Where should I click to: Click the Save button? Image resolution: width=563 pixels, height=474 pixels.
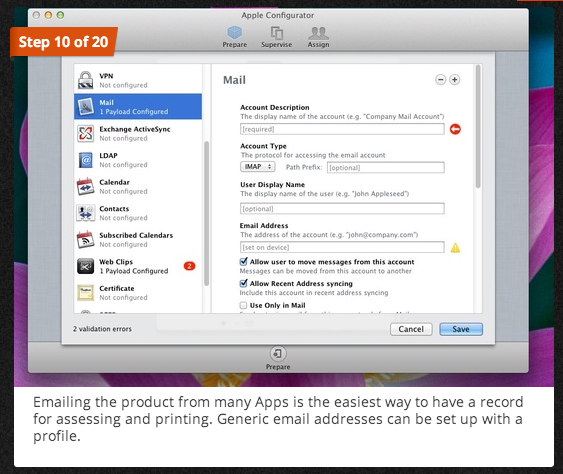point(461,329)
